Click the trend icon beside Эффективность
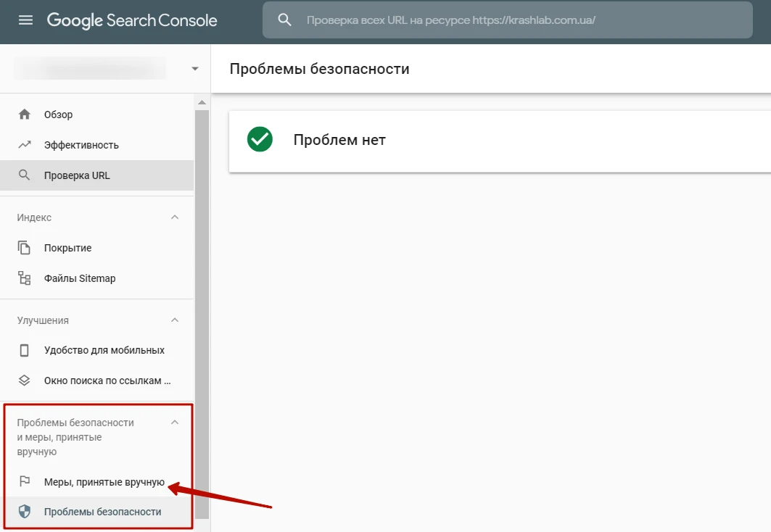 point(25,145)
